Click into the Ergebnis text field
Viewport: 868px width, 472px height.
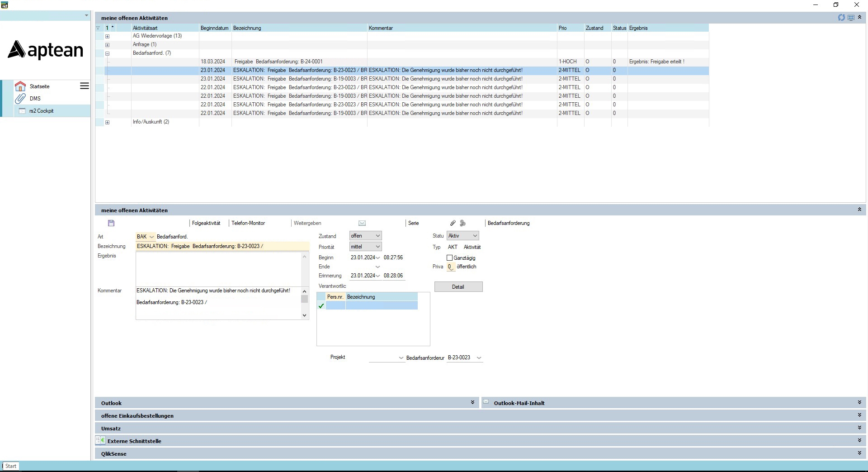[x=219, y=269]
